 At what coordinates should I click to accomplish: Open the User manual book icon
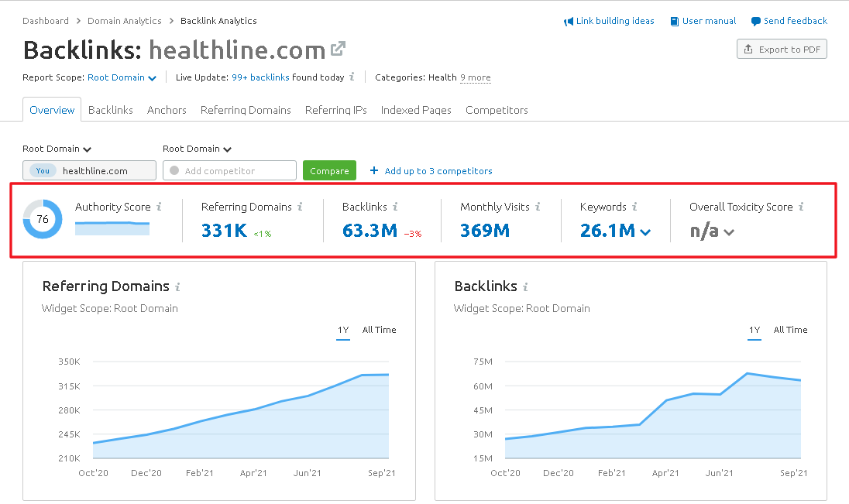(x=673, y=21)
